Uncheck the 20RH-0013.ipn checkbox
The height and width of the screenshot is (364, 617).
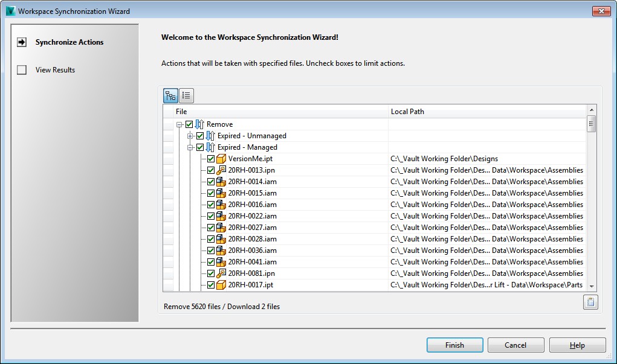(211, 170)
